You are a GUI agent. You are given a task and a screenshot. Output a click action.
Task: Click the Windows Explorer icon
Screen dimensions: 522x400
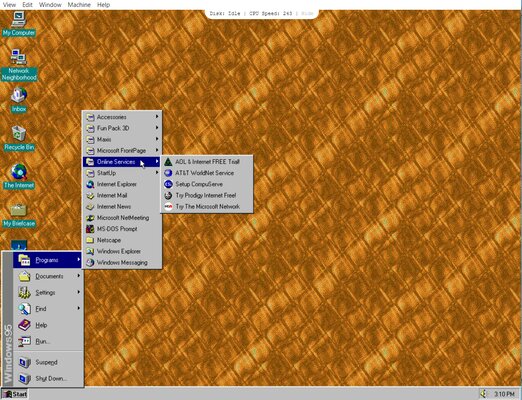tap(90, 251)
